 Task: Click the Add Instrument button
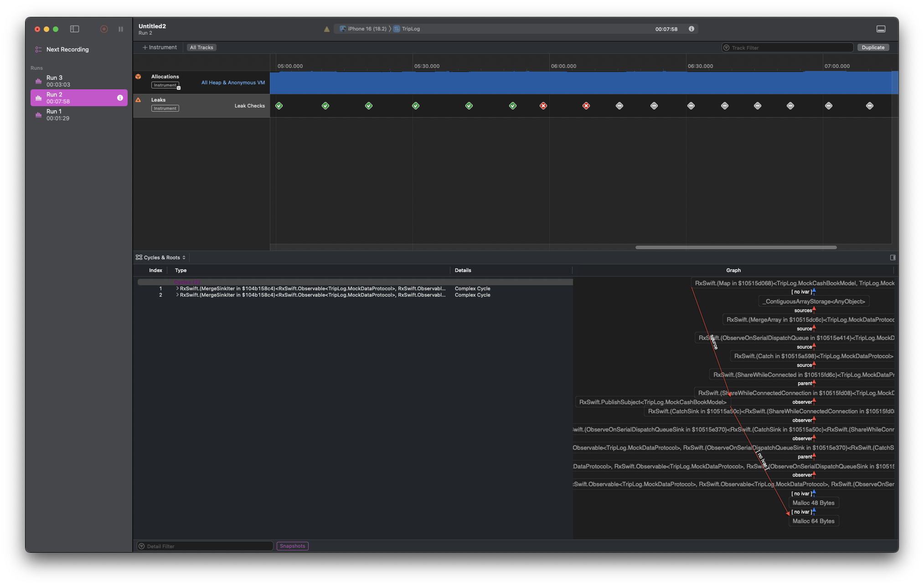pos(160,47)
